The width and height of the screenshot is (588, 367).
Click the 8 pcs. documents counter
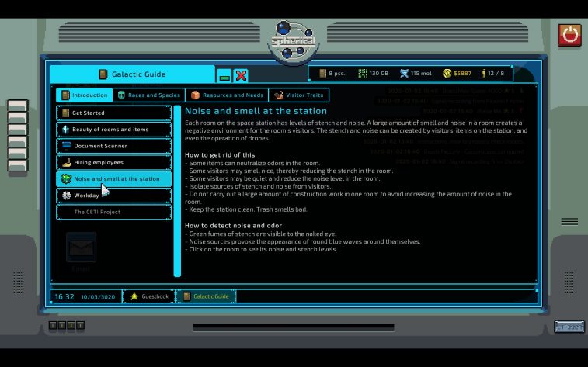point(332,74)
